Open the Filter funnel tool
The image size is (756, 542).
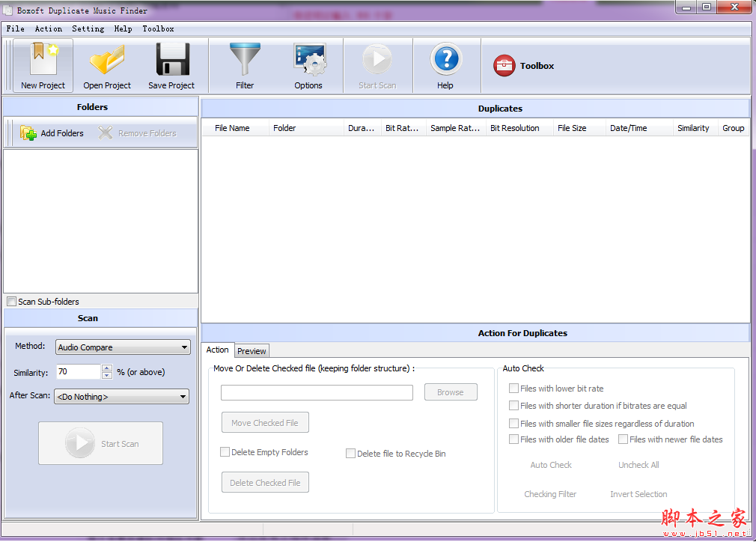[245, 61]
